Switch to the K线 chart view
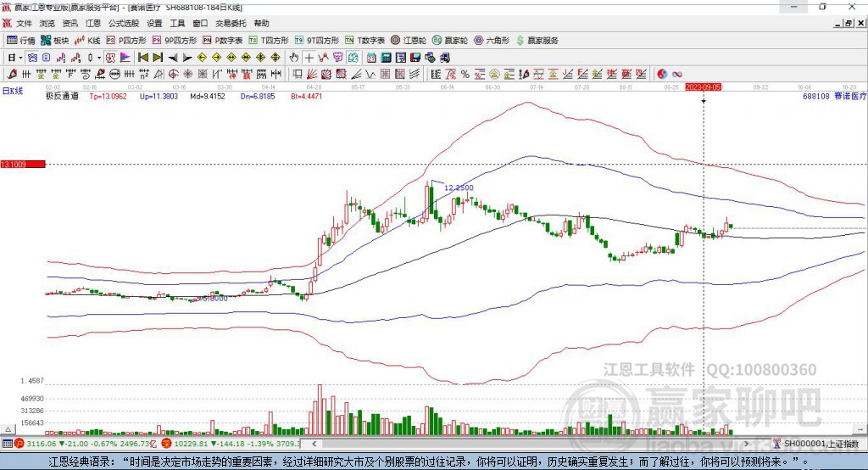This screenshot has width=868, height=470. [x=87, y=41]
